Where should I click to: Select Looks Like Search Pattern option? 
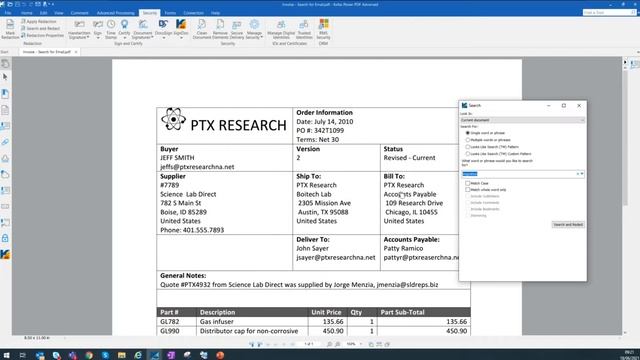[468, 147]
